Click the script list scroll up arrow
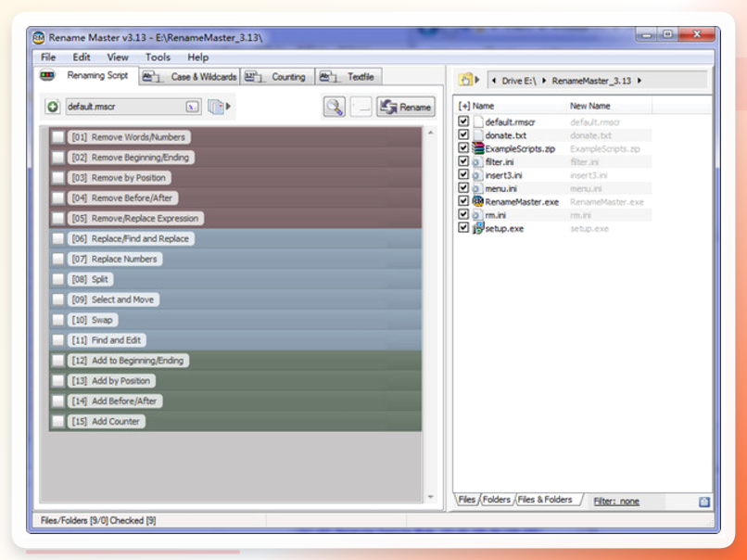Viewport: 747px width, 560px height. tap(431, 133)
